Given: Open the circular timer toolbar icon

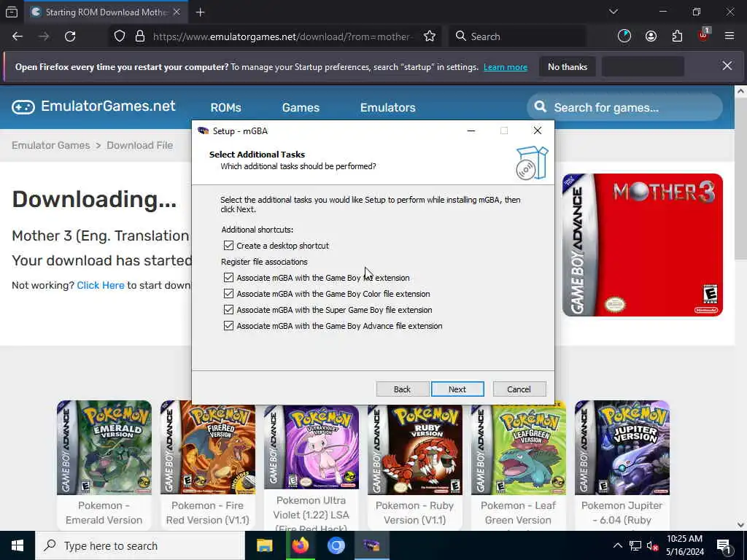Looking at the screenshot, I should pos(624,36).
